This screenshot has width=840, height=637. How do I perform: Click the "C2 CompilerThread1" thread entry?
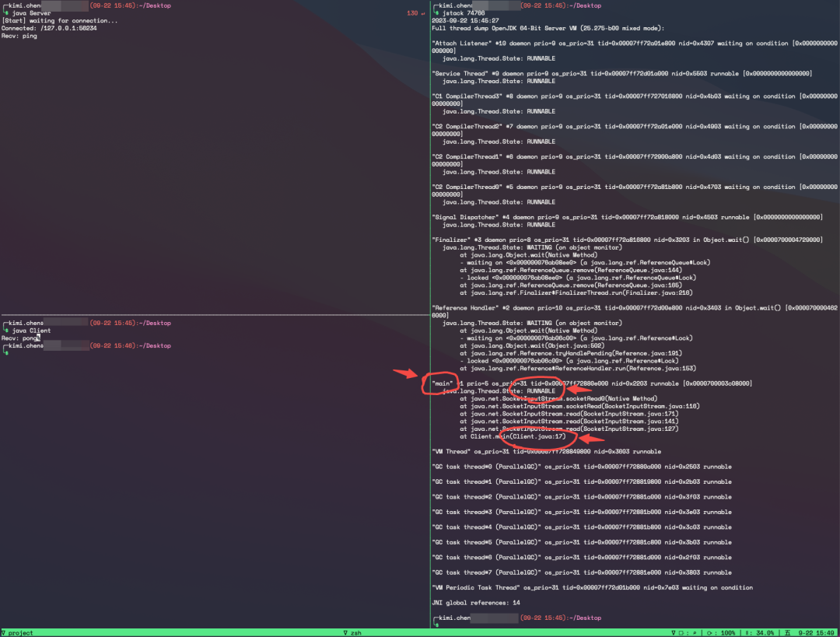[x=635, y=160]
